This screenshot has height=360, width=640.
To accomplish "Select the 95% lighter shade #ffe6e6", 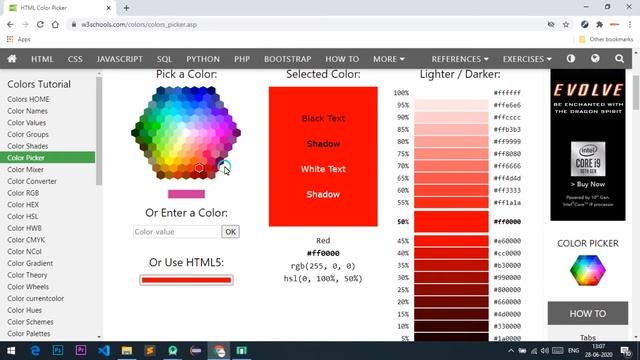I will [x=451, y=105].
